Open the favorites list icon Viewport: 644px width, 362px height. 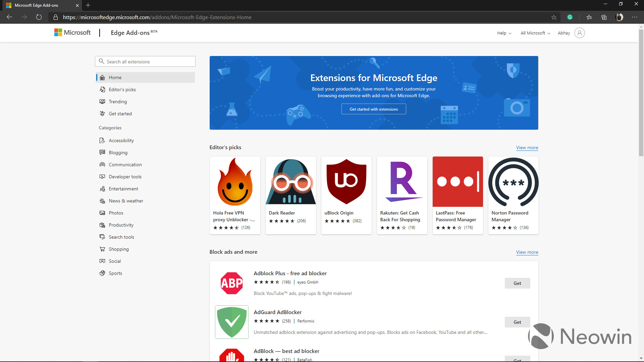pos(589,17)
